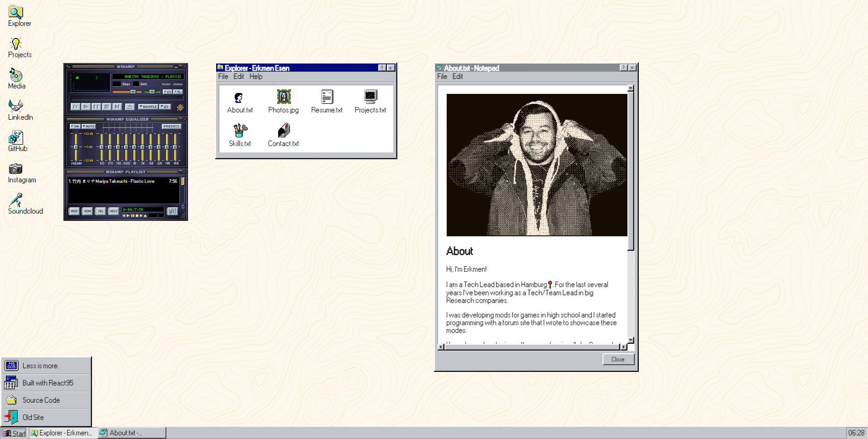Open the playlist SEL menu
The height and width of the screenshot is (439, 868).
[x=101, y=211]
